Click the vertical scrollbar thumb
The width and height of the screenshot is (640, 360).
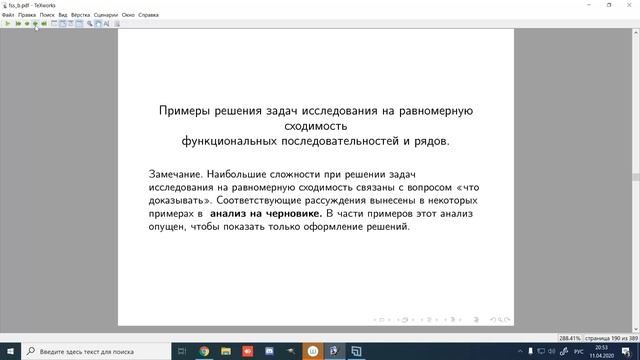(x=636, y=177)
